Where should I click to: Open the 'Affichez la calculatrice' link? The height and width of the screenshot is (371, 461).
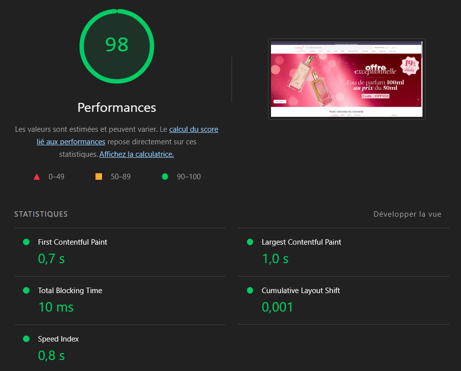(136, 154)
